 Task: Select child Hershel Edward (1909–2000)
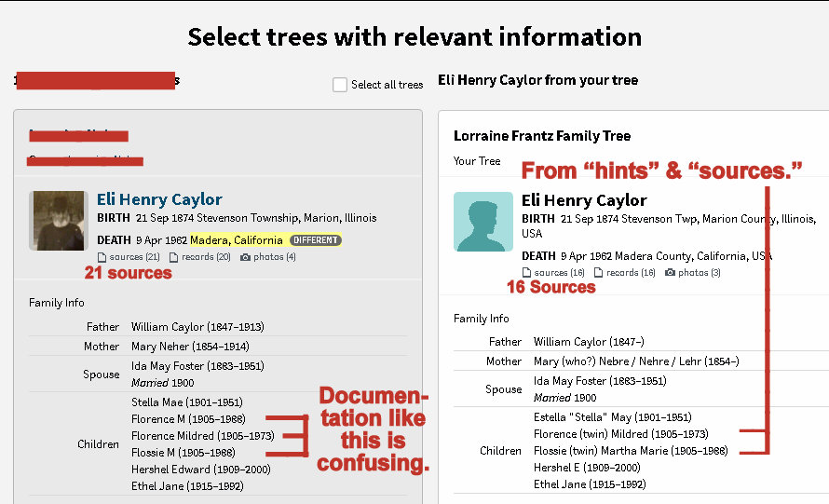pyautogui.click(x=199, y=470)
